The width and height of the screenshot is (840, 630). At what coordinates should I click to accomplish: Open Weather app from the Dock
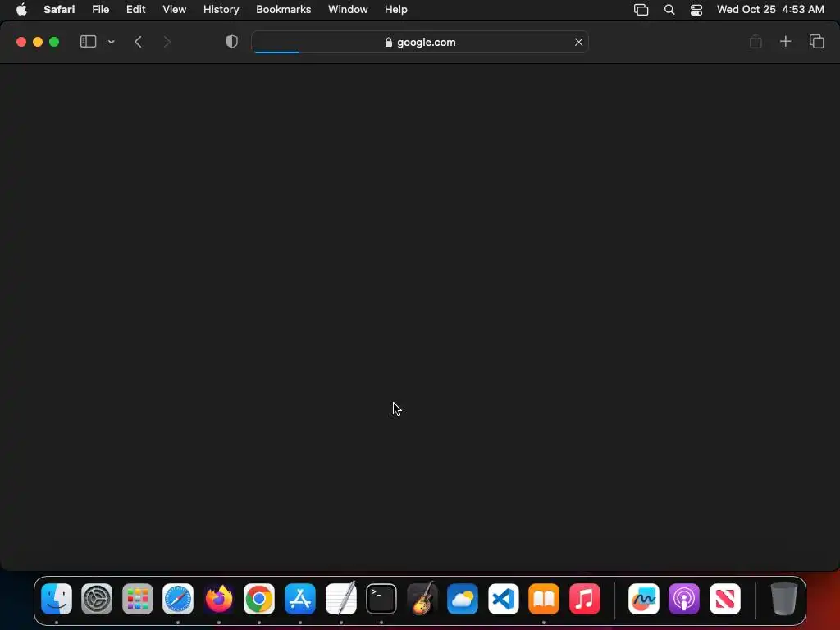(463, 598)
